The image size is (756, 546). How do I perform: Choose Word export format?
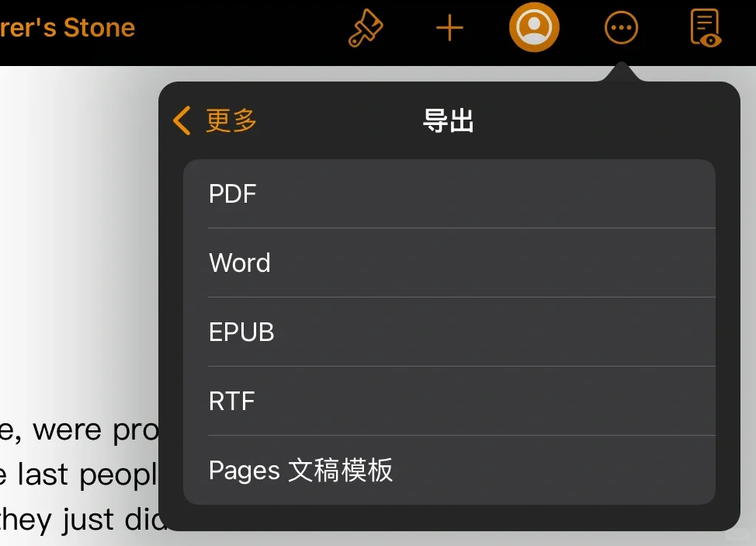click(449, 263)
